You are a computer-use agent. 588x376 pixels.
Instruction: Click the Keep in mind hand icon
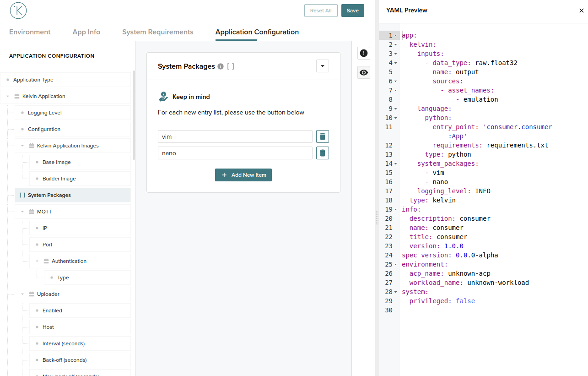[163, 97]
